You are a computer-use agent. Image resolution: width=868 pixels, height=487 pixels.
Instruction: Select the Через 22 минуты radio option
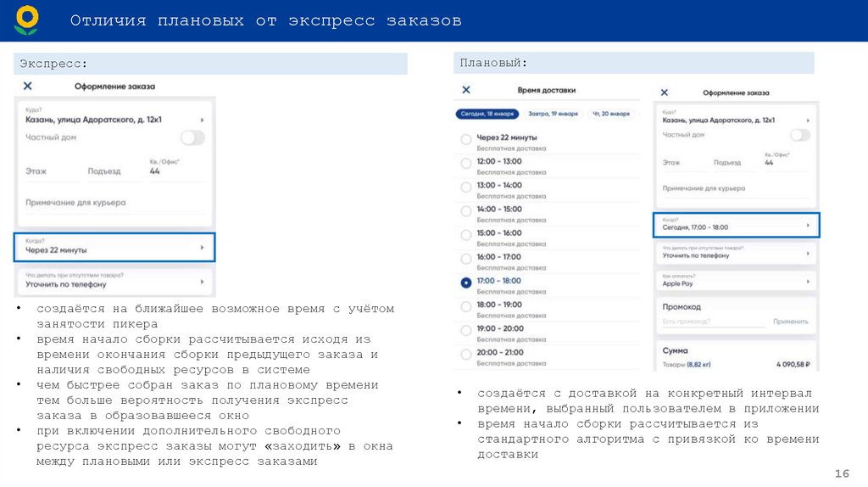pos(465,139)
